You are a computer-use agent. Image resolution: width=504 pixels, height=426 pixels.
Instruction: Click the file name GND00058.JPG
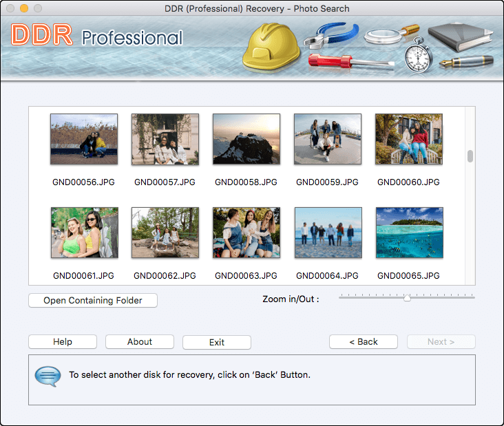click(x=246, y=182)
